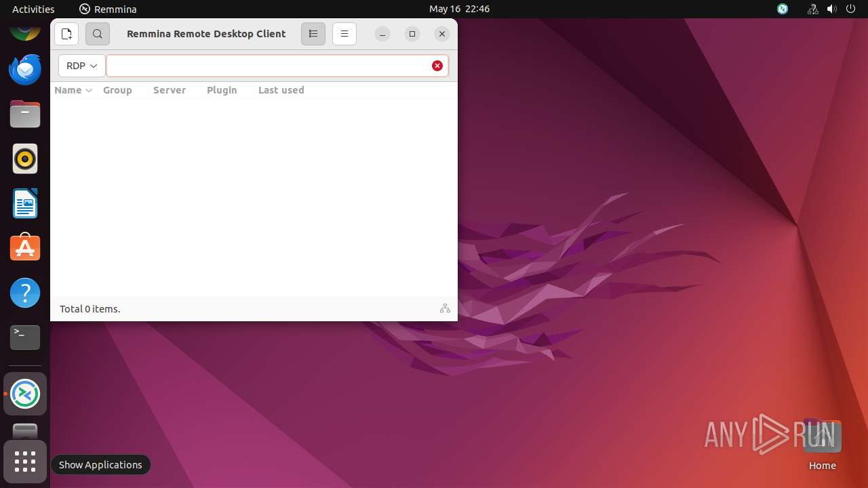Select the 'Total 0 items.' status text
The image size is (868, 488).
90,309
